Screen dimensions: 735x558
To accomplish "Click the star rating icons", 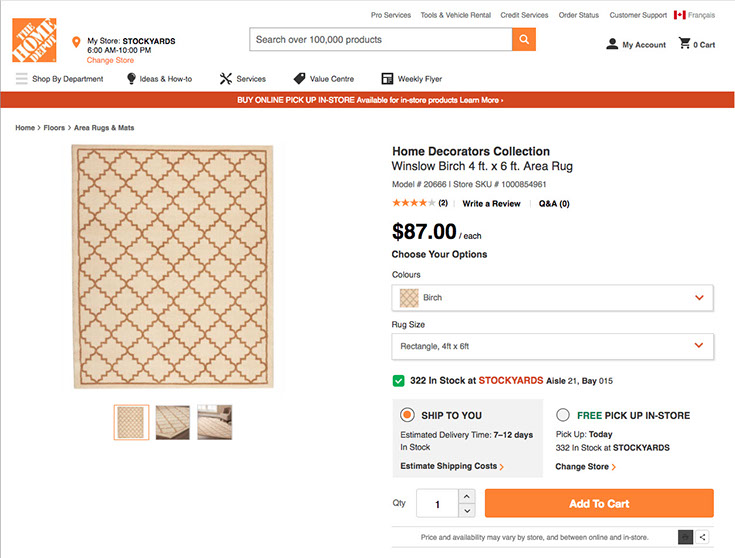I will click(413, 203).
